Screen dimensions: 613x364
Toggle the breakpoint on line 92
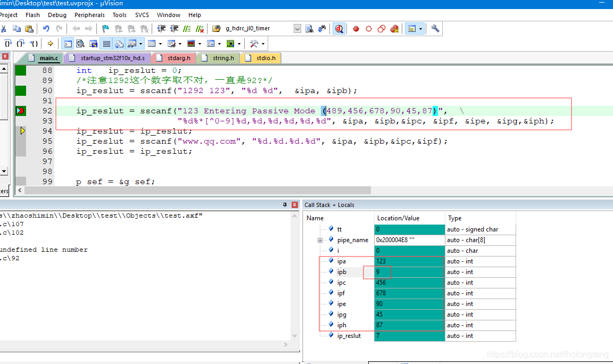click(x=21, y=111)
